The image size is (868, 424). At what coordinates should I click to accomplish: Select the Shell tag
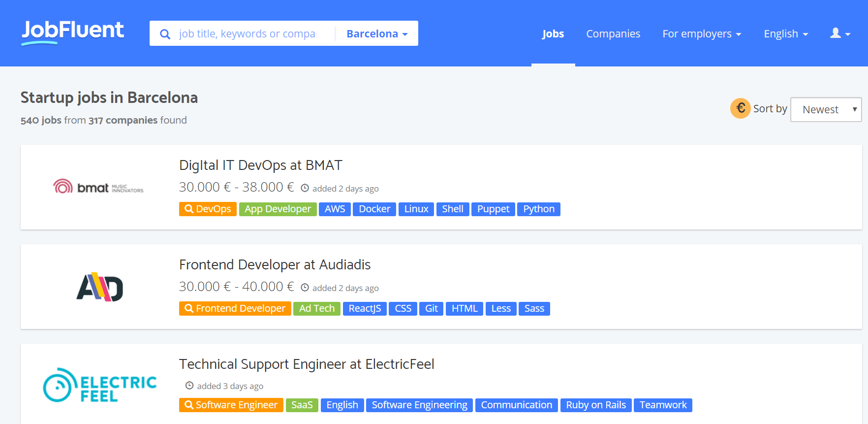(x=453, y=209)
